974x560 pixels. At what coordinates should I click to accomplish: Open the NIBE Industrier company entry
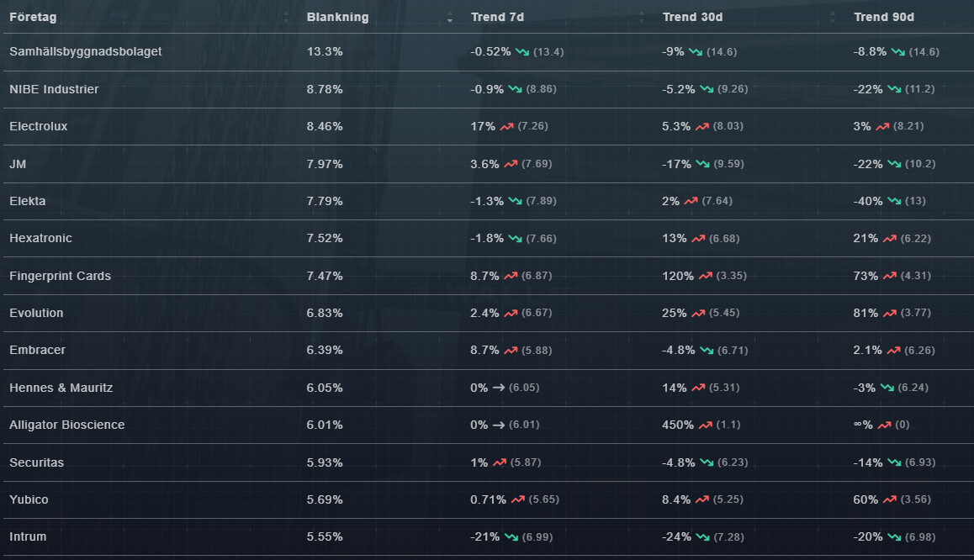coord(54,89)
